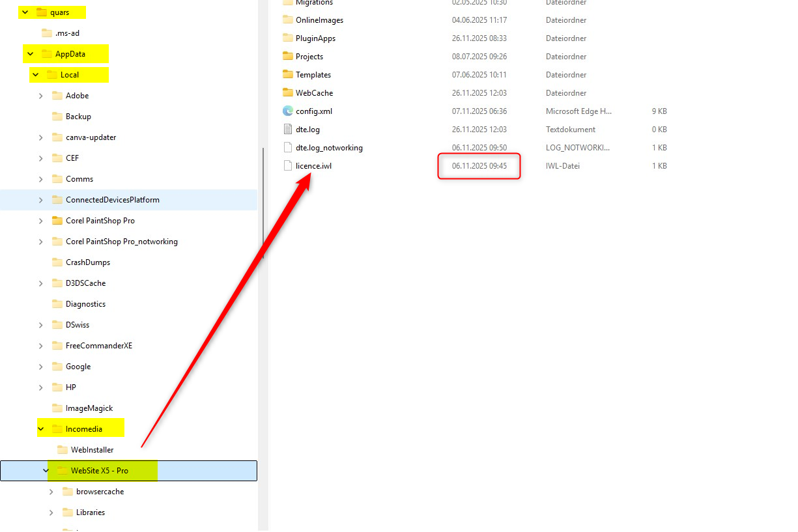Select the ConnectedDevicesPlatform folder
Viewport: 798px width, 532px height.
tap(112, 200)
